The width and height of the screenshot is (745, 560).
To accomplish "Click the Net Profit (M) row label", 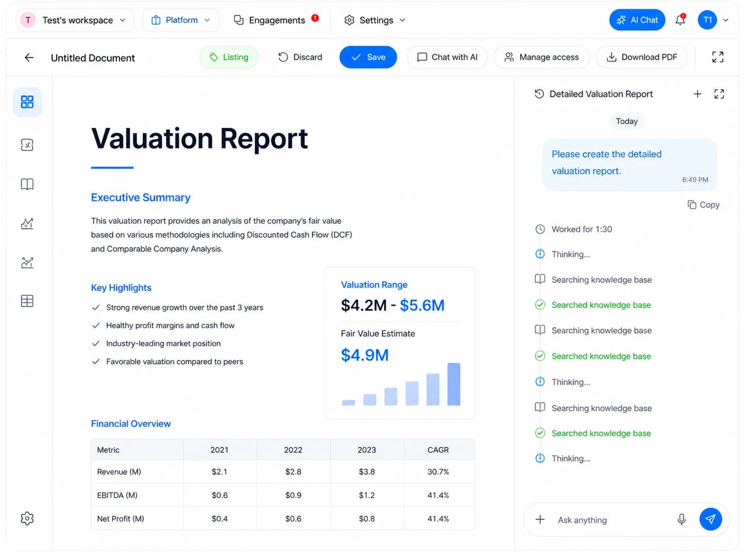I will click(x=121, y=519).
